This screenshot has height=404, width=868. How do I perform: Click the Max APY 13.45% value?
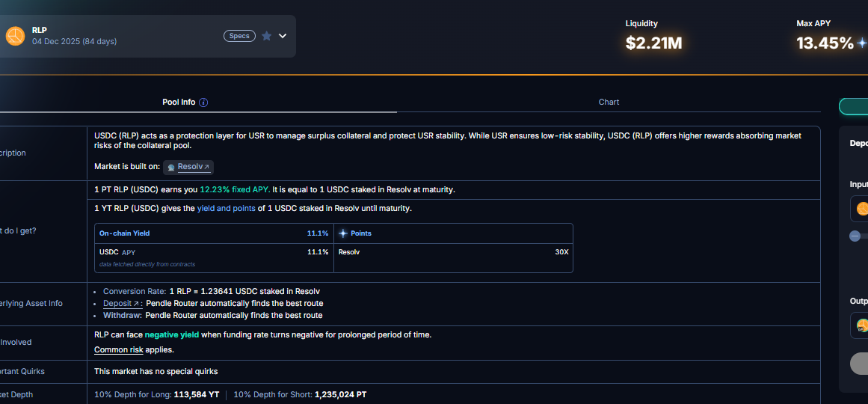(x=825, y=43)
